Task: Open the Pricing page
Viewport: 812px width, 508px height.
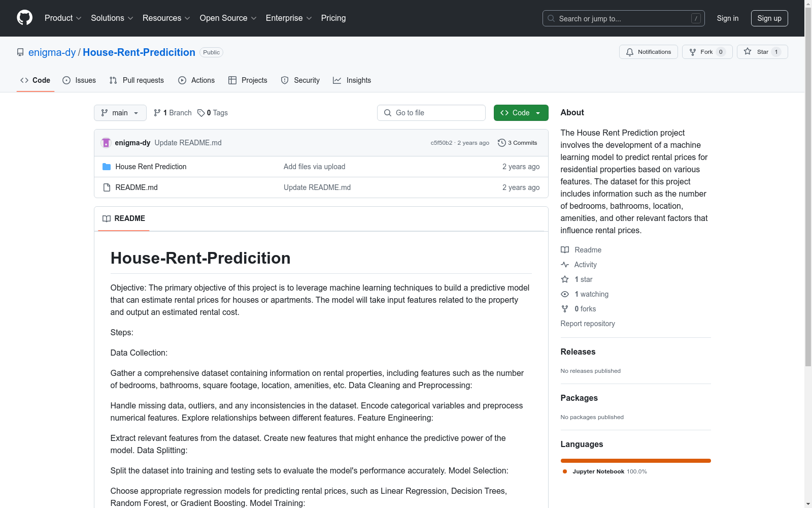Action: [333, 18]
